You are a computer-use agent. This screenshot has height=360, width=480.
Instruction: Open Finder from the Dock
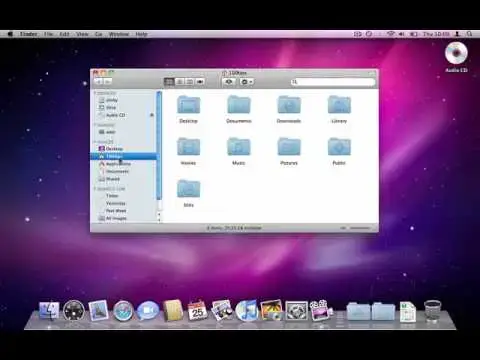click(x=49, y=311)
